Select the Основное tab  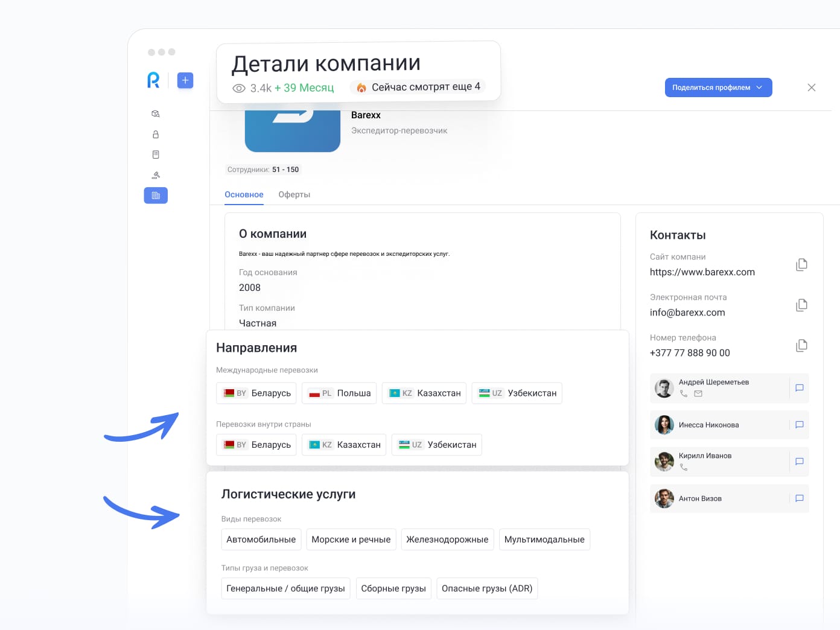[x=244, y=194]
